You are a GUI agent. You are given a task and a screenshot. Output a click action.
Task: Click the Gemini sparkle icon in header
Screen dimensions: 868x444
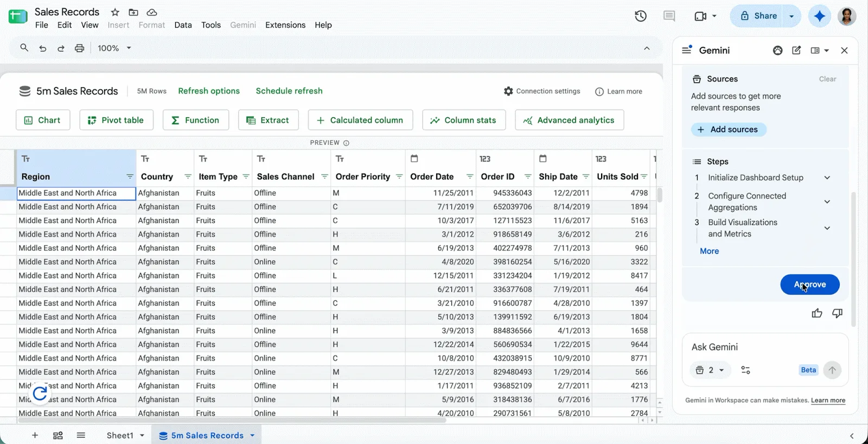pyautogui.click(x=820, y=16)
